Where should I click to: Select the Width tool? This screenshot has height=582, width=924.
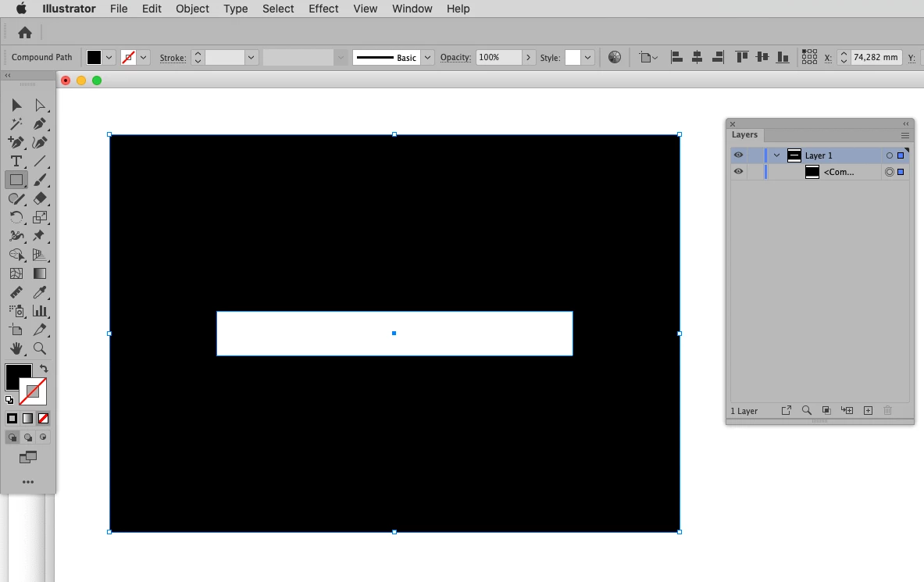(16, 236)
